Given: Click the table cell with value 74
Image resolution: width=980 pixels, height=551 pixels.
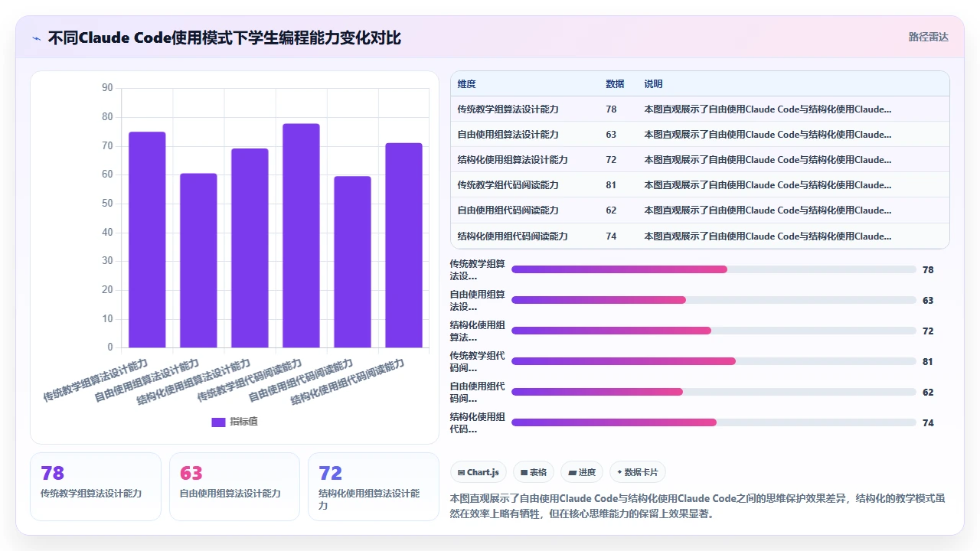Looking at the screenshot, I should tap(611, 236).
